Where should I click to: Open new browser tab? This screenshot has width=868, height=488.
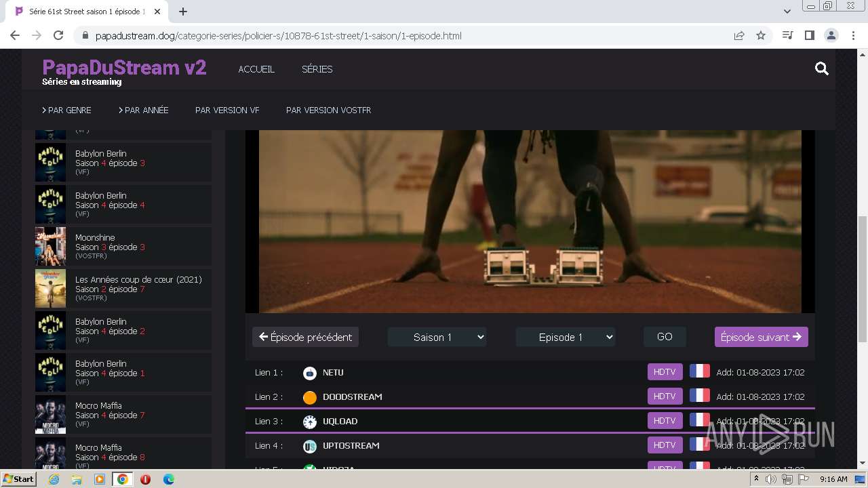pyautogui.click(x=183, y=12)
